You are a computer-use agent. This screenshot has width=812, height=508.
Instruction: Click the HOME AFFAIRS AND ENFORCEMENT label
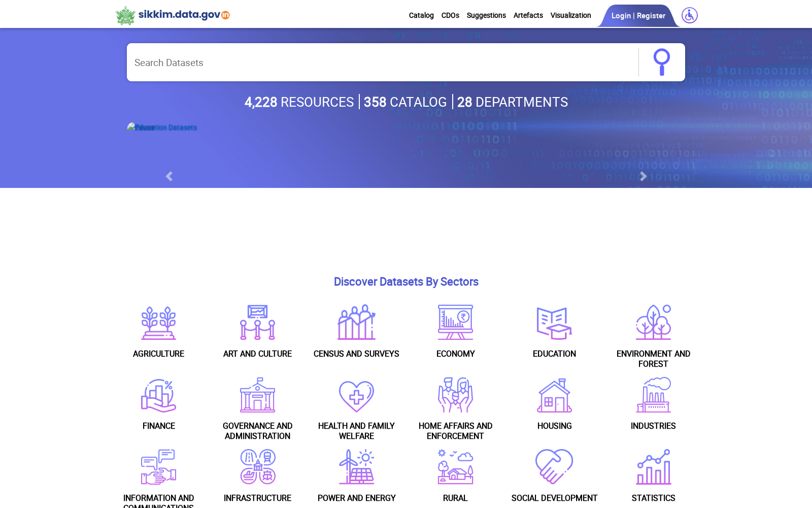click(x=455, y=431)
